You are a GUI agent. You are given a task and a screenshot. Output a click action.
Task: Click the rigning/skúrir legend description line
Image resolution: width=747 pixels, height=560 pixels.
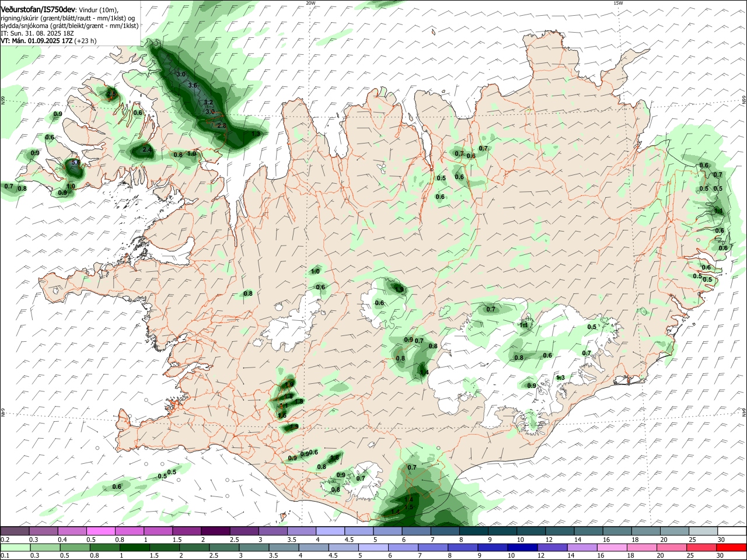(x=67, y=17)
